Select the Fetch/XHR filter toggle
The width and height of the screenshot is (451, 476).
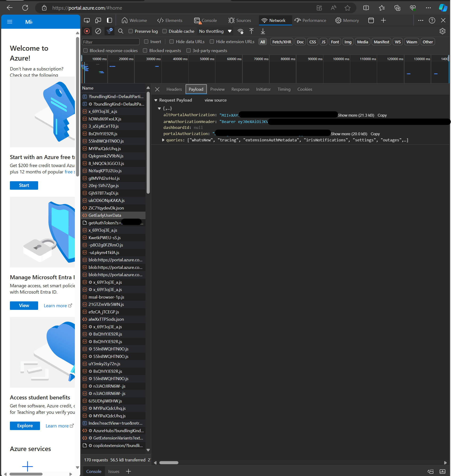tap(282, 42)
